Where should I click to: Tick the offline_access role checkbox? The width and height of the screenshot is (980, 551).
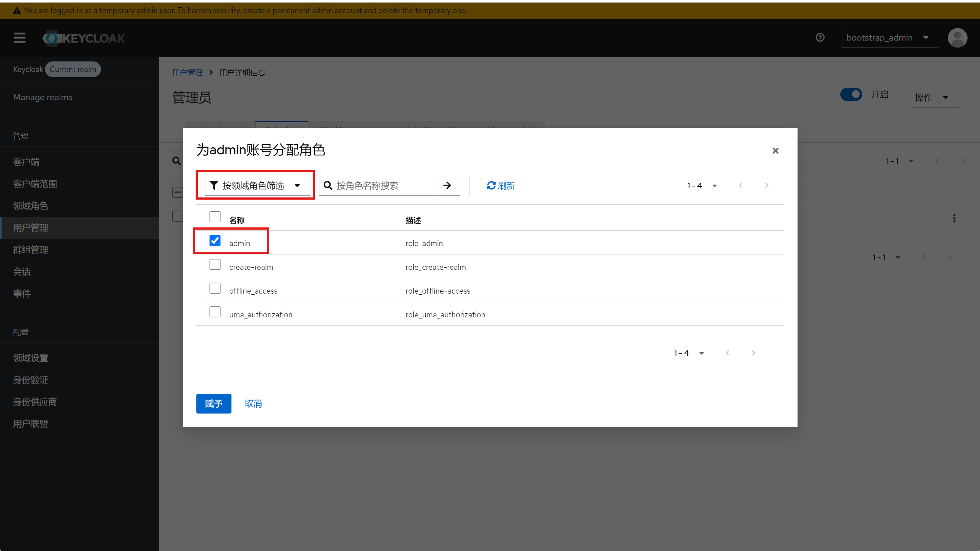pos(215,288)
